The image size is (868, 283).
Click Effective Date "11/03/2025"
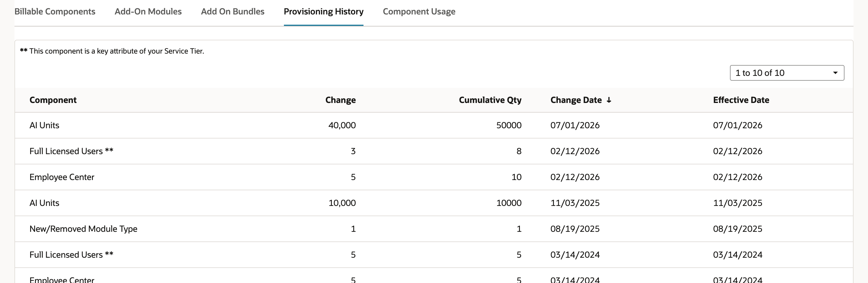click(737, 203)
